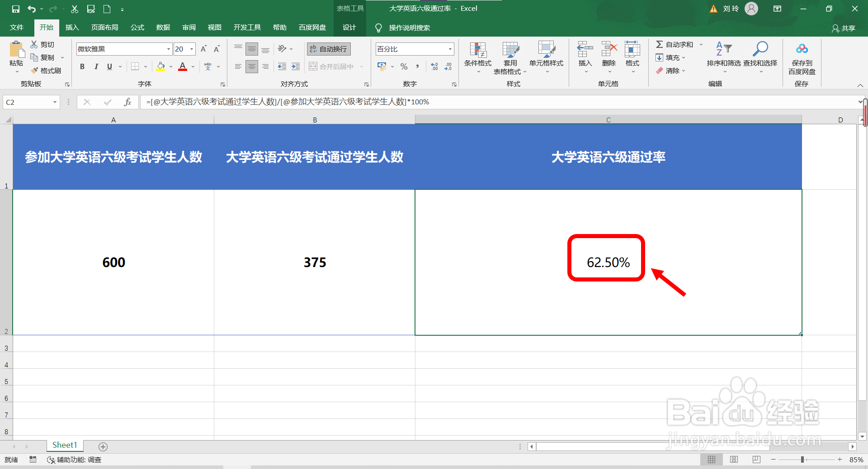The width and height of the screenshot is (868, 469).
Task: Toggle Bold formatting
Action: 82,66
